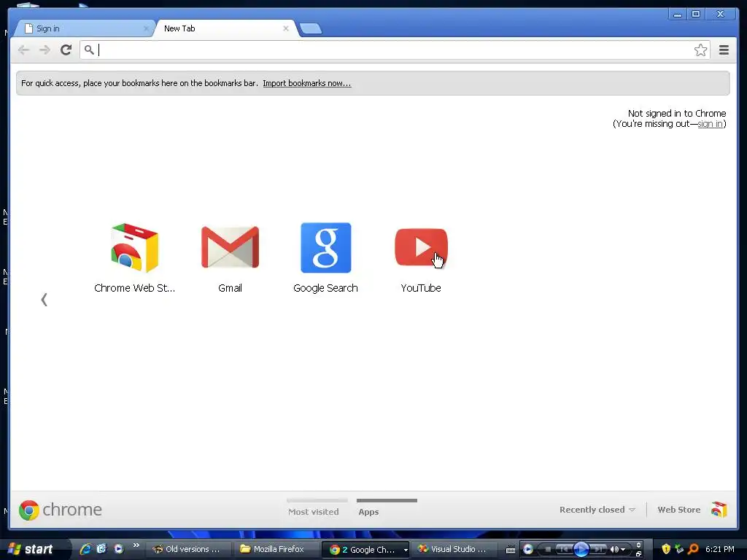The image size is (747, 560).
Task: Open the volume dropdown in taskbar player
Action: point(623,550)
